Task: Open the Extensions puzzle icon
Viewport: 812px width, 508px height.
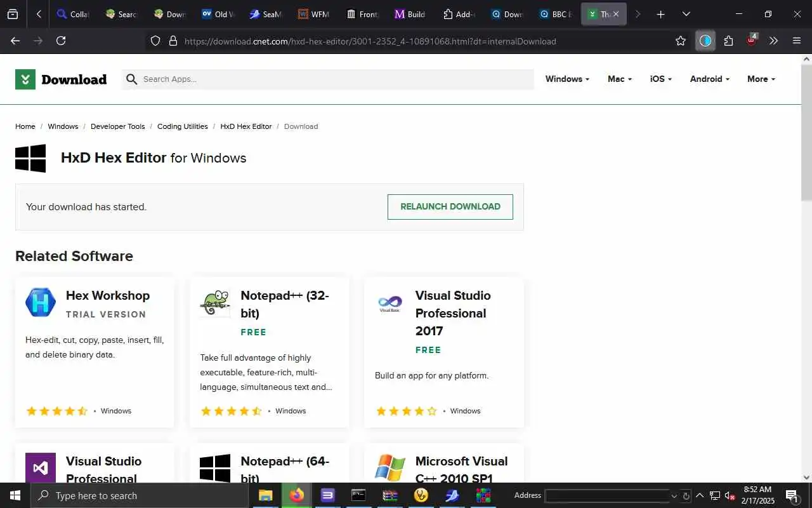Action: pyautogui.click(x=728, y=41)
